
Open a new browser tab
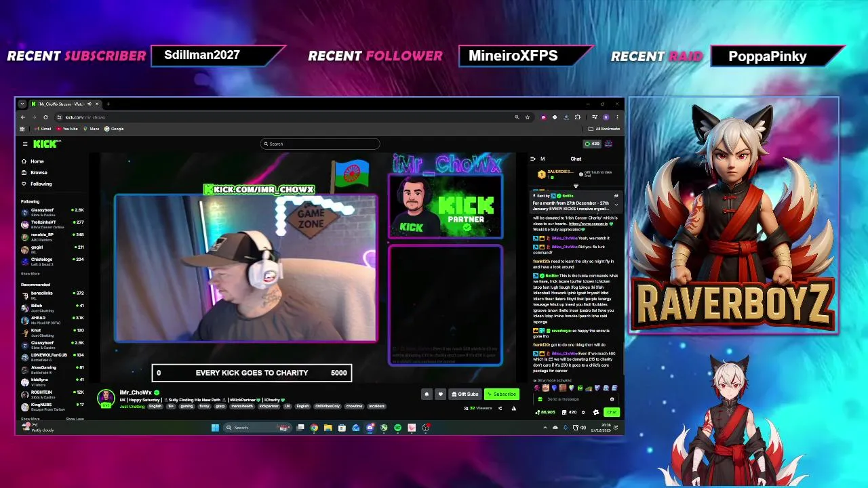coord(108,104)
